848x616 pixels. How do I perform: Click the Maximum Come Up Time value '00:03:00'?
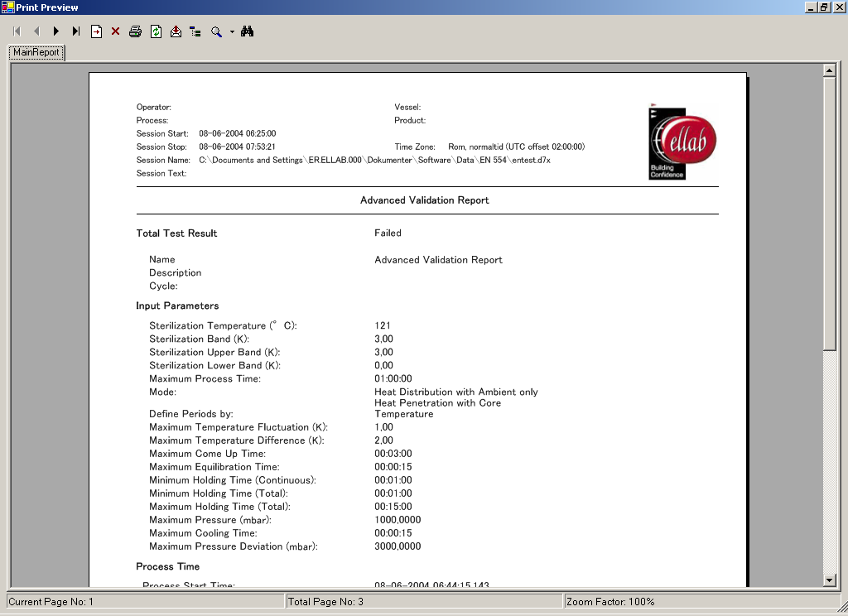pos(393,454)
